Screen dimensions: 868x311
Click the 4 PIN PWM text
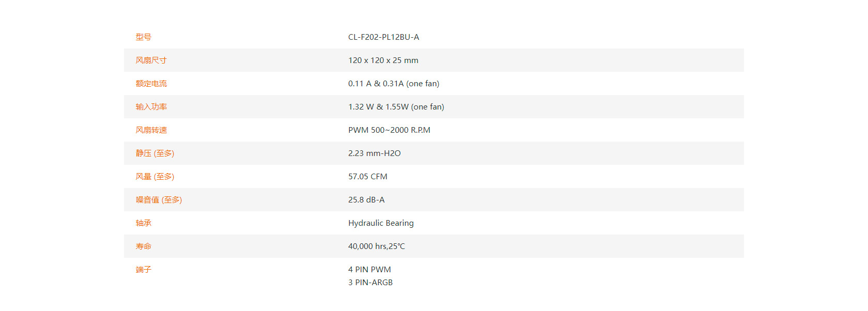tap(369, 270)
